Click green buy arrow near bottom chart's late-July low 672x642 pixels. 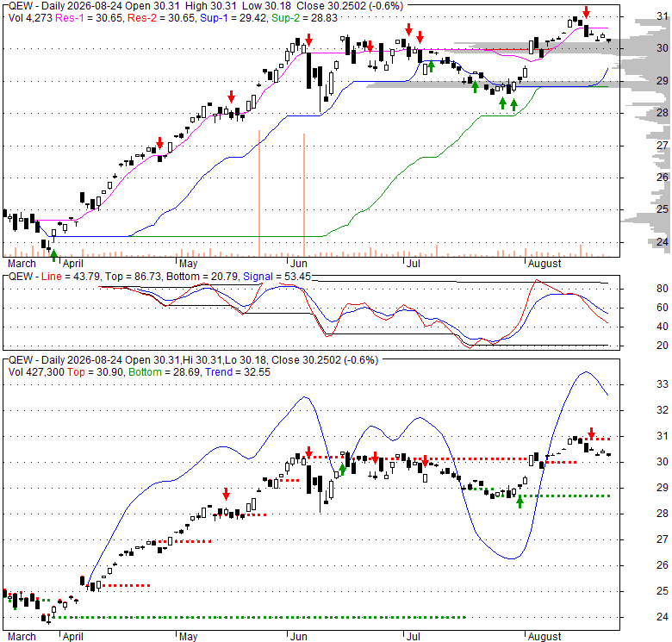(520, 502)
